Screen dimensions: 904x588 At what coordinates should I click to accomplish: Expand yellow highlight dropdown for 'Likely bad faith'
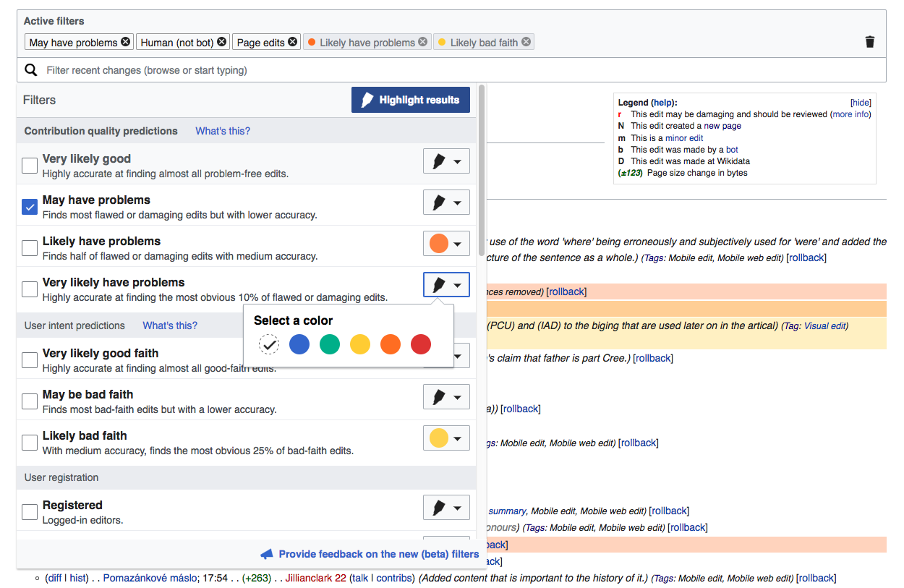(446, 438)
